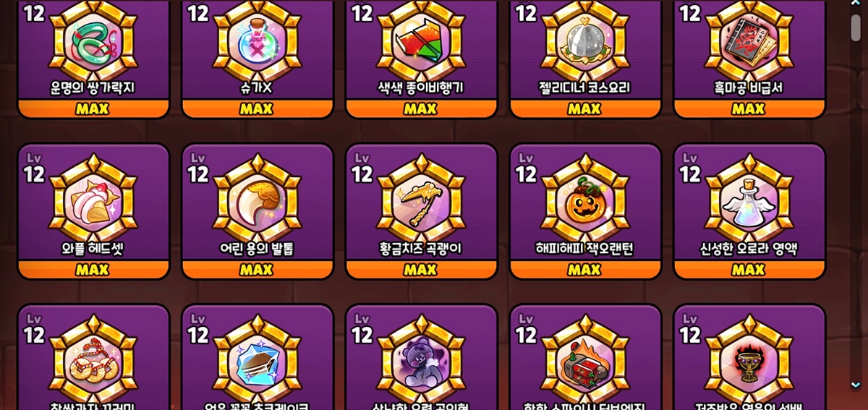
Task: Open the rice cracker bundle treasure card
Action: 93,359
